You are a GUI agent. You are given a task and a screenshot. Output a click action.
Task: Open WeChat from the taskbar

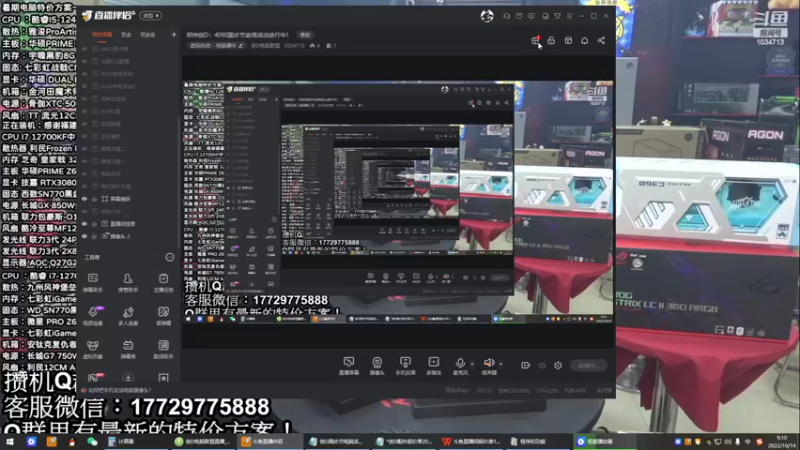pyautogui.click(x=92, y=441)
